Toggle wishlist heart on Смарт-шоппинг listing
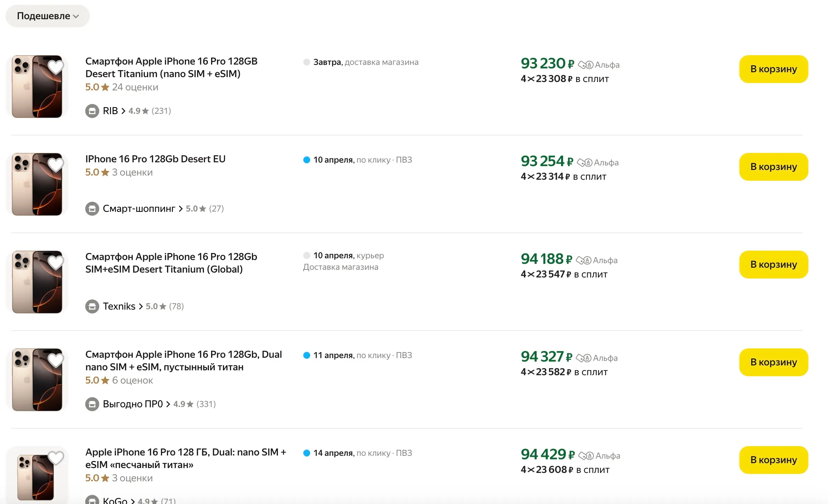 pyautogui.click(x=56, y=165)
